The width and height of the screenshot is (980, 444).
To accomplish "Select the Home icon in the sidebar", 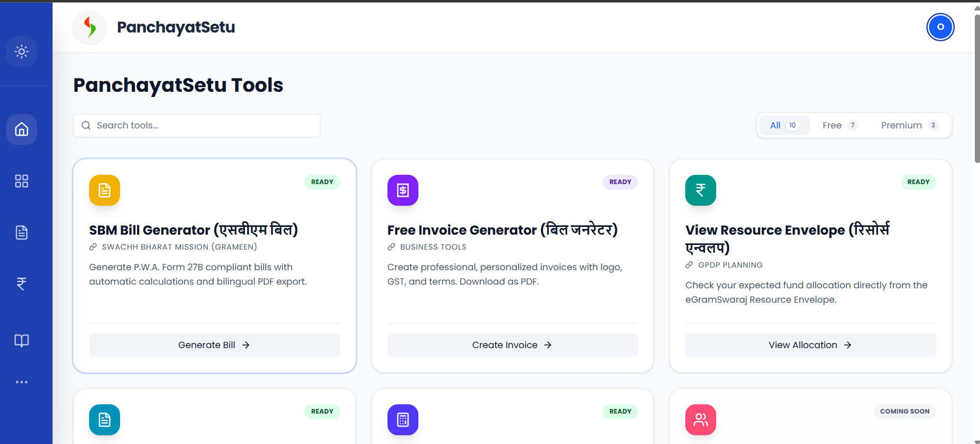I will coord(22,129).
